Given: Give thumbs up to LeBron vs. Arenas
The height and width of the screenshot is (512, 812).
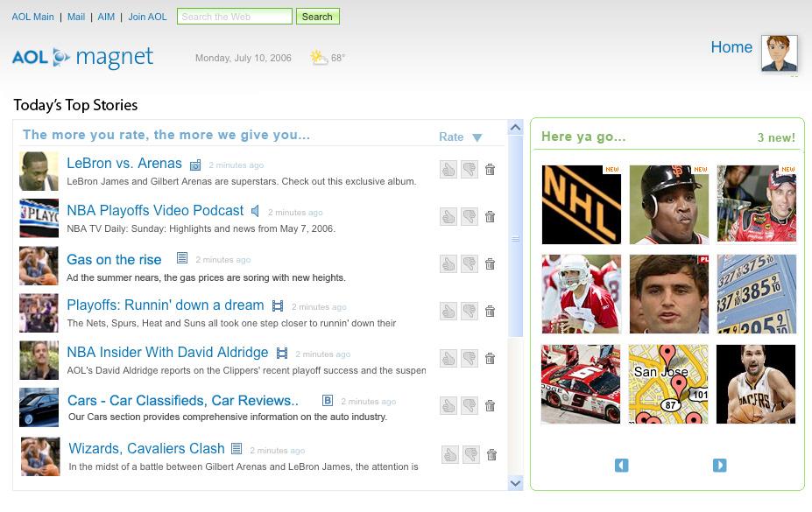Looking at the screenshot, I should pos(448,169).
